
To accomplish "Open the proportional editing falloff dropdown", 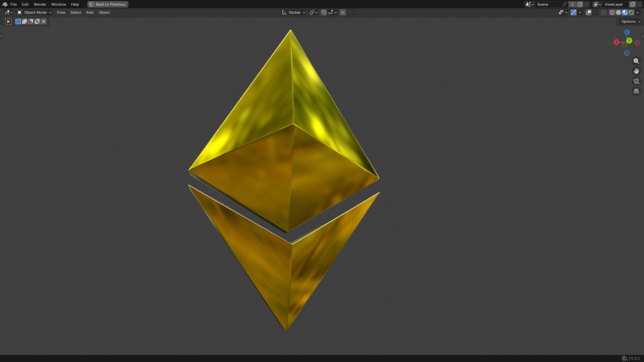I will click(x=352, y=12).
